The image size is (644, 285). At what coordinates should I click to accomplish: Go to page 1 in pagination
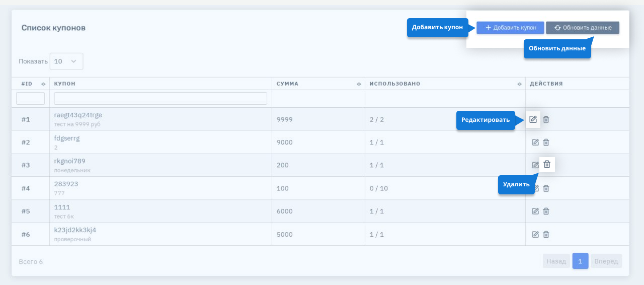(580, 261)
